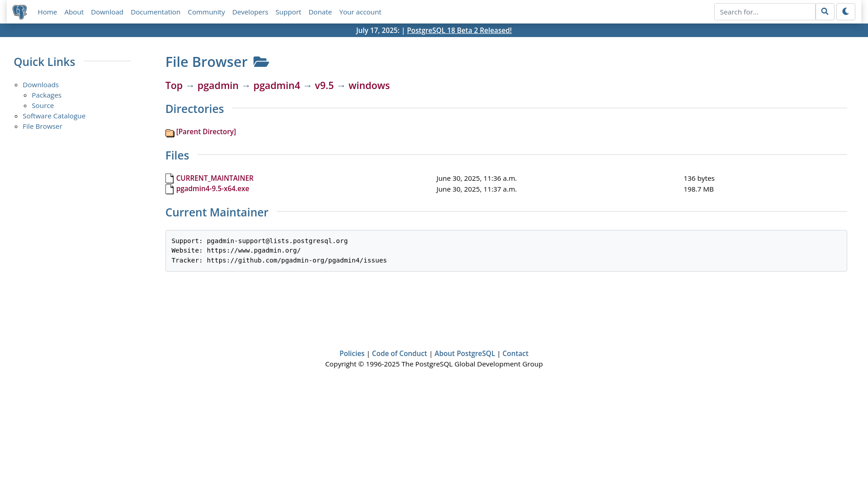The image size is (868, 488).
Task: Open Downloads in Quick Links
Action: click(41, 85)
